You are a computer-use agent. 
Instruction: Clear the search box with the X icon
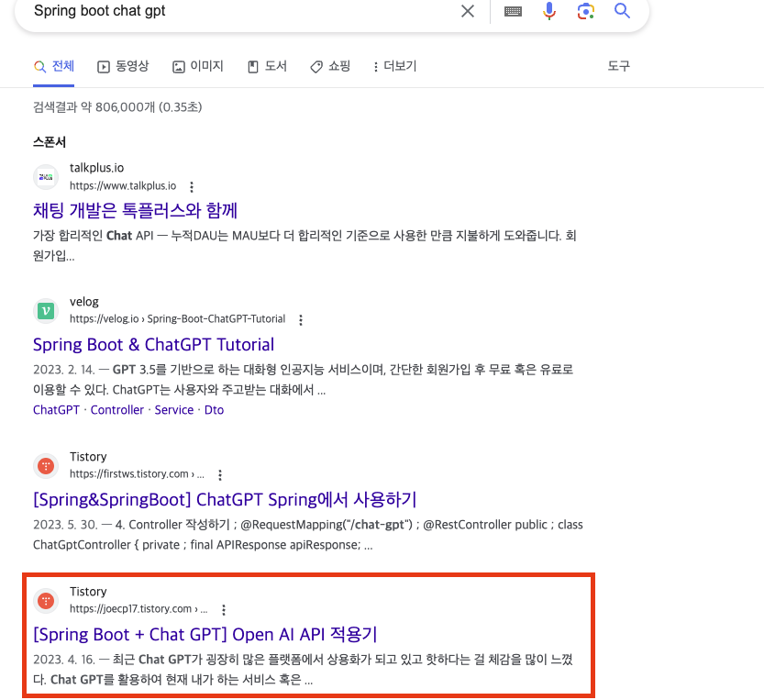(x=467, y=11)
